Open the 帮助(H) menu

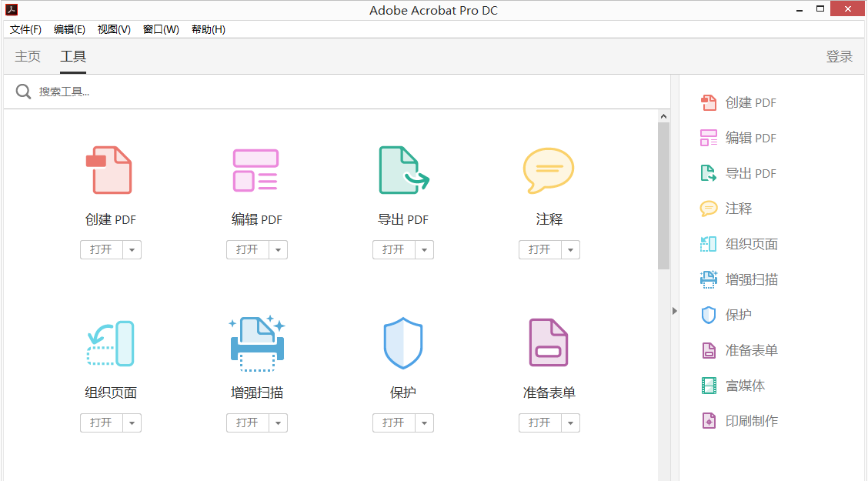pyautogui.click(x=208, y=29)
